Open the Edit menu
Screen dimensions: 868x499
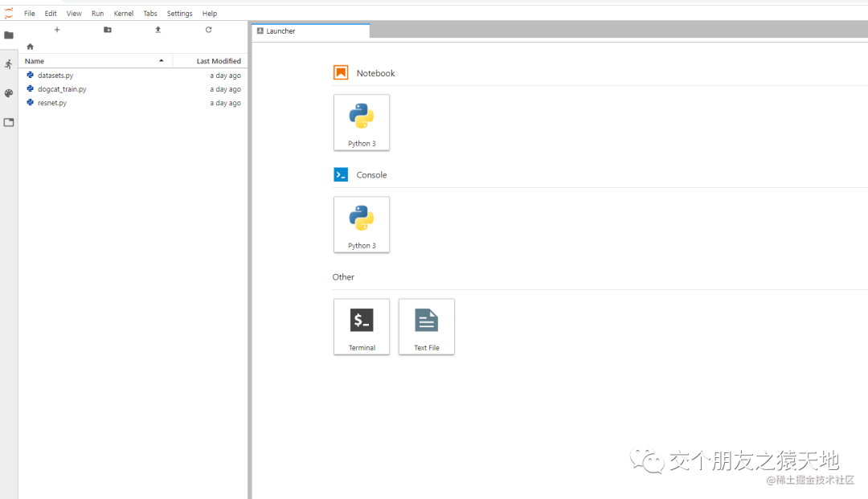[51, 14]
